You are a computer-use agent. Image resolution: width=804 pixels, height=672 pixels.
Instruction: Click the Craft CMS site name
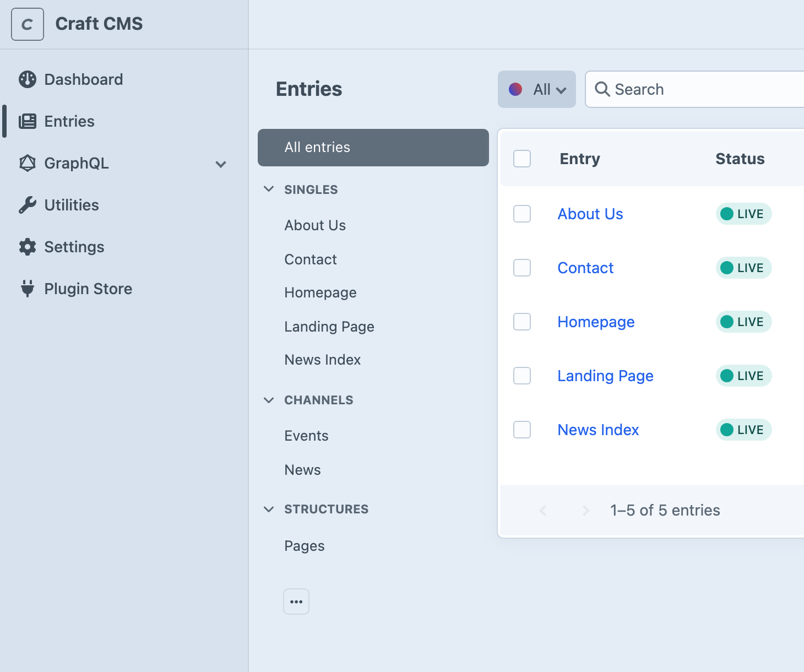click(99, 24)
